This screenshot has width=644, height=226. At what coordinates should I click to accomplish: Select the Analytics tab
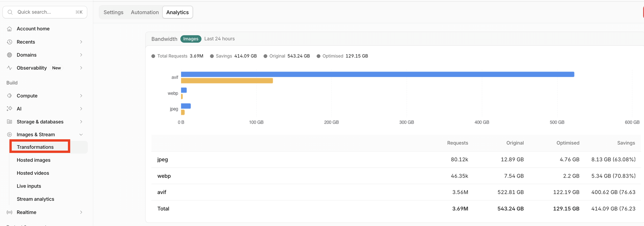click(177, 12)
